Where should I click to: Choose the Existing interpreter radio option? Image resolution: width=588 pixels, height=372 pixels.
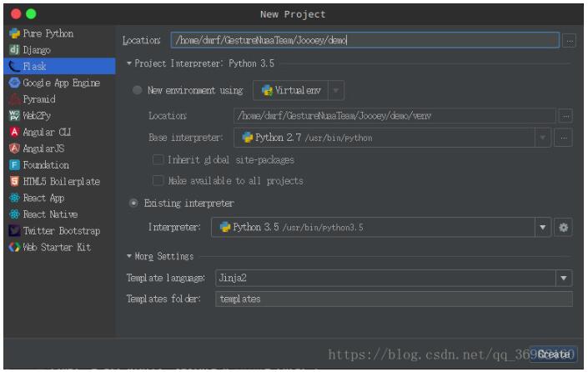133,204
